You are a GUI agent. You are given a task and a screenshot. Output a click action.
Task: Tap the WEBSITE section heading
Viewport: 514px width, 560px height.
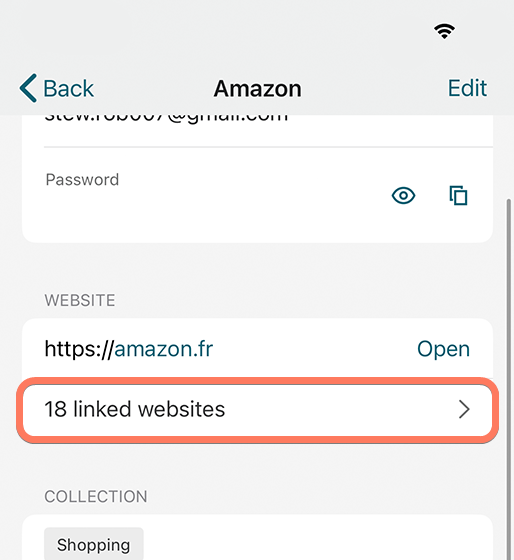point(80,300)
